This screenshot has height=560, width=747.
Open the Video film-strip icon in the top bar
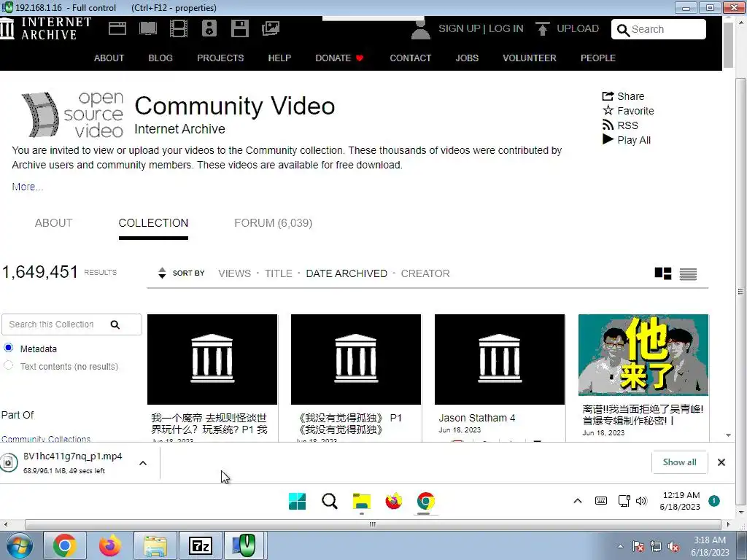179,28
